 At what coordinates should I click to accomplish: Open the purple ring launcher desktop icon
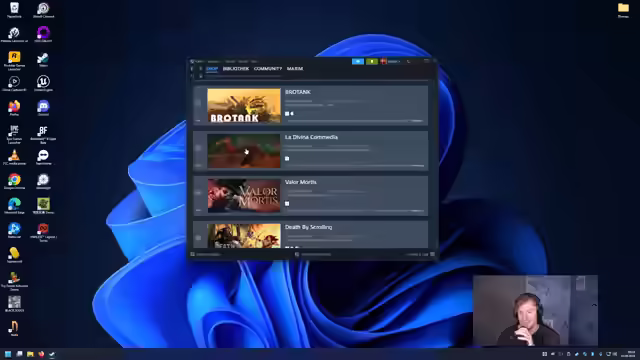(x=43, y=35)
